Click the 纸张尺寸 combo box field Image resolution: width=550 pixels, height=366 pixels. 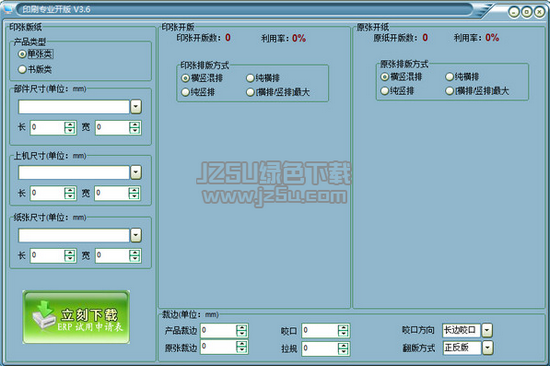tap(74, 235)
